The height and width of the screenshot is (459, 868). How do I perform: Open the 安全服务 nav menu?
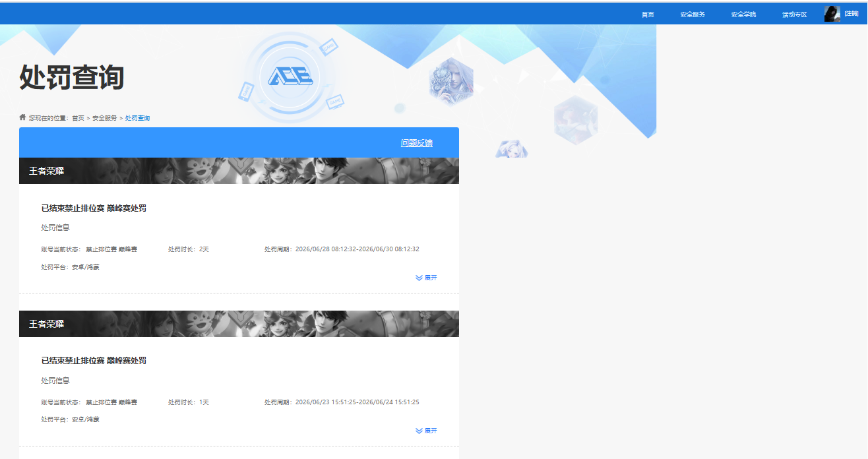693,15
